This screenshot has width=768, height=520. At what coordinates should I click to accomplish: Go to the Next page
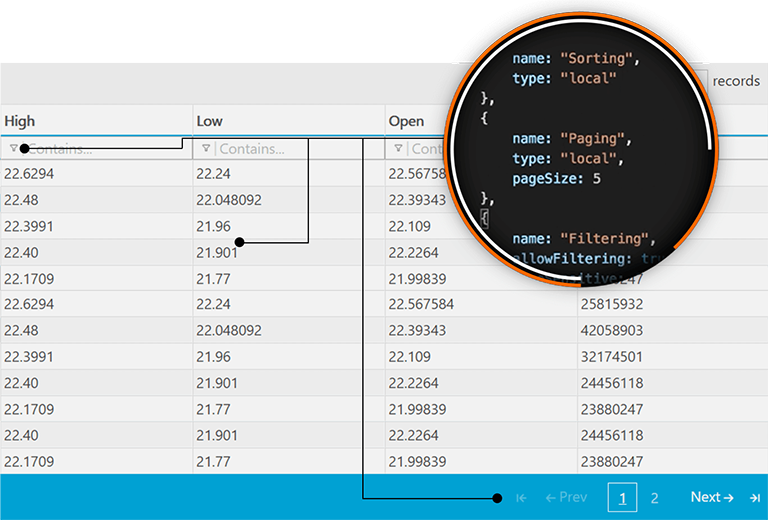(711, 497)
